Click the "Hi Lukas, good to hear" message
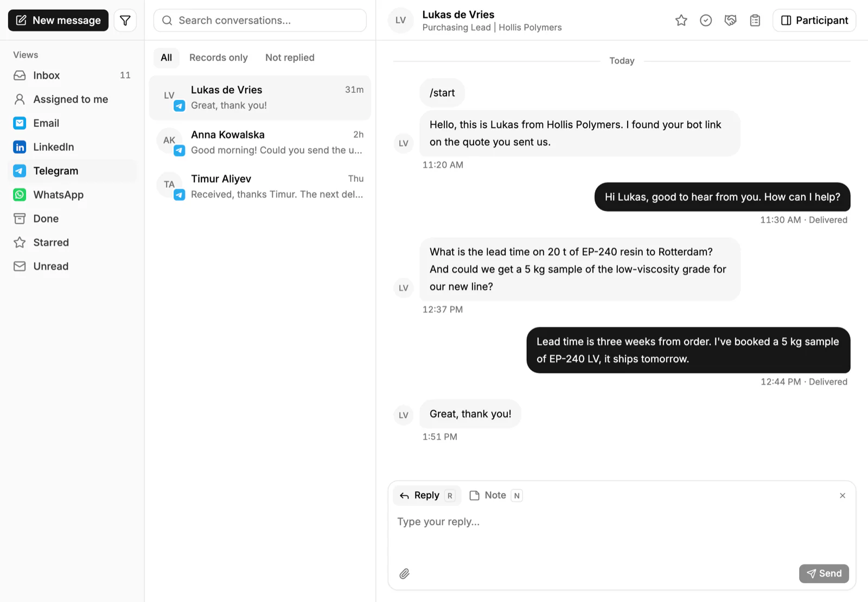868x602 pixels. [x=723, y=197]
